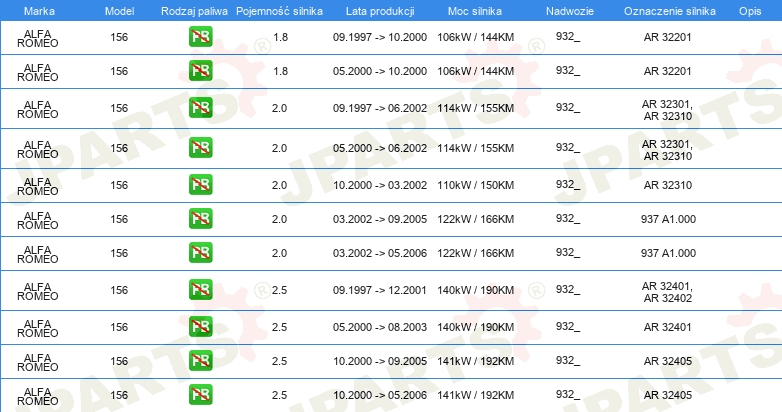The width and height of the screenshot is (782, 412).
Task: Click ALFA ROMEO in 03.2002 -> 09.2005 row
Action: (x=37, y=220)
